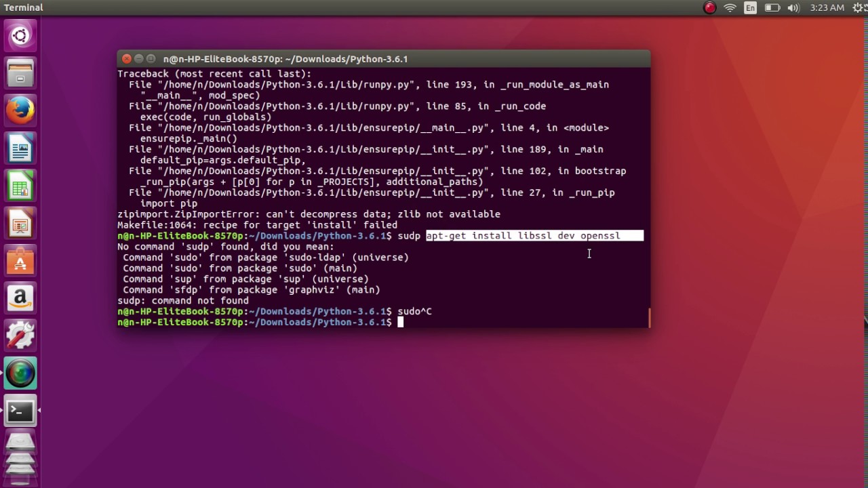Open the Files manager from launcher
Image resolution: width=868 pixels, height=488 pixels.
(20, 73)
